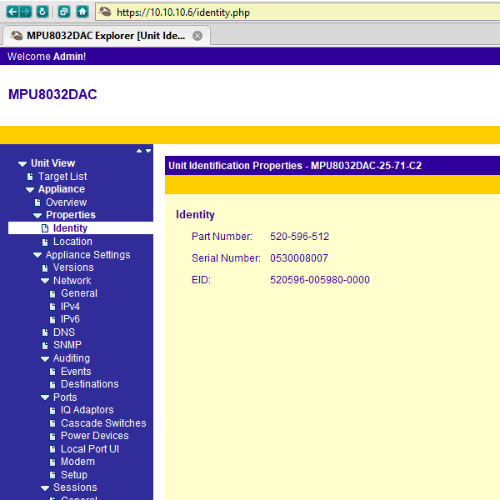Open the SNMP settings page
This screenshot has height=500, width=500.
tap(67, 345)
